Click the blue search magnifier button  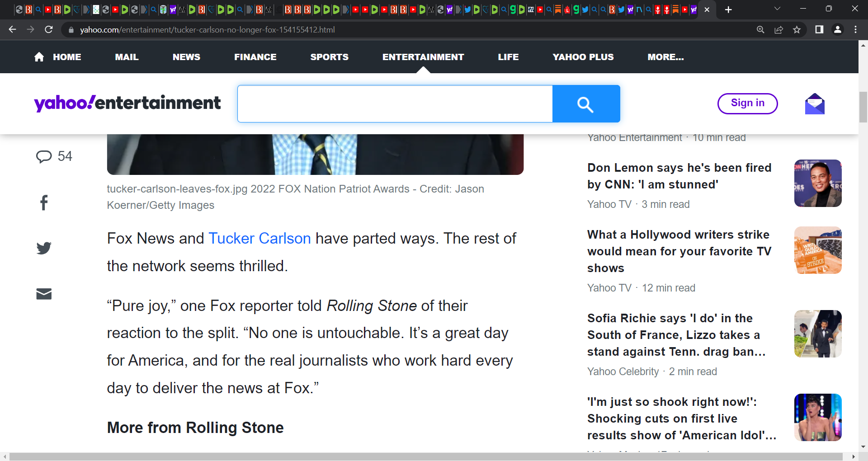pos(586,103)
